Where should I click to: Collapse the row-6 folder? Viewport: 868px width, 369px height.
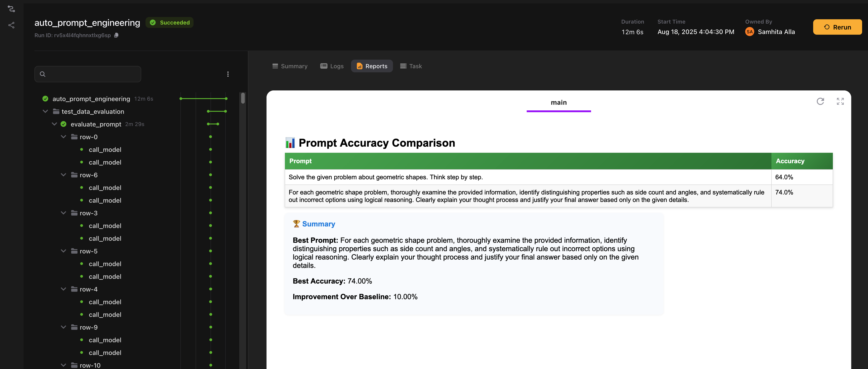tap(63, 175)
